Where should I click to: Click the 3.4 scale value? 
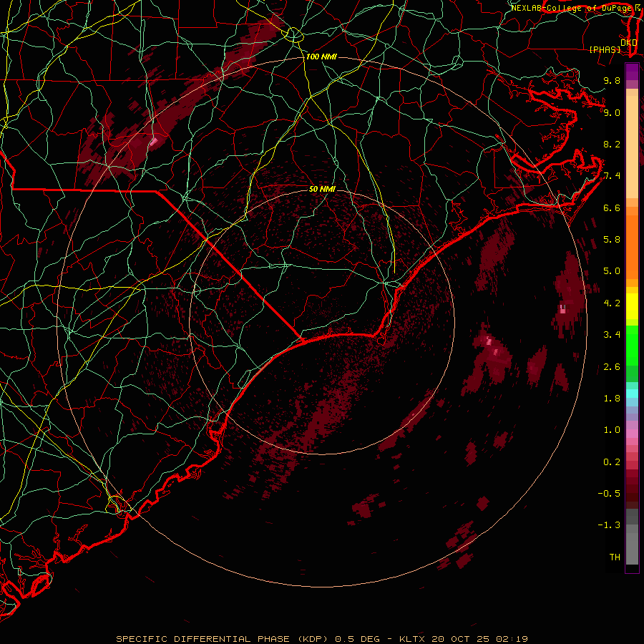click(612, 335)
